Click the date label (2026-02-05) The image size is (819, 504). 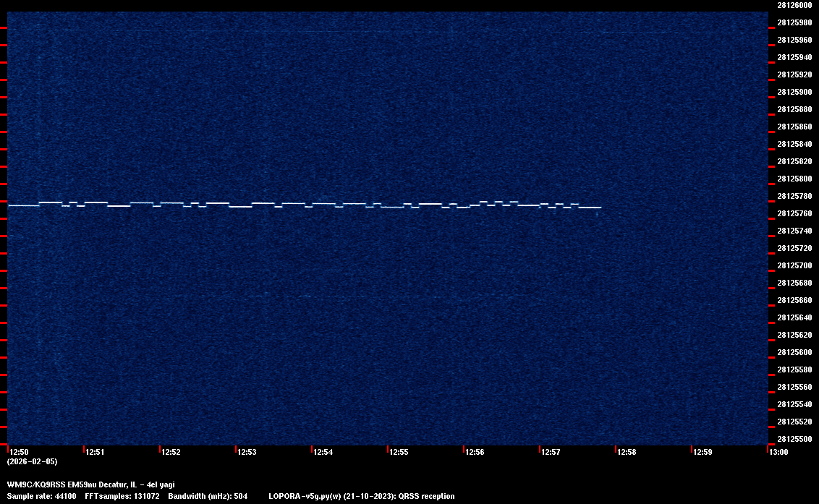32,461
